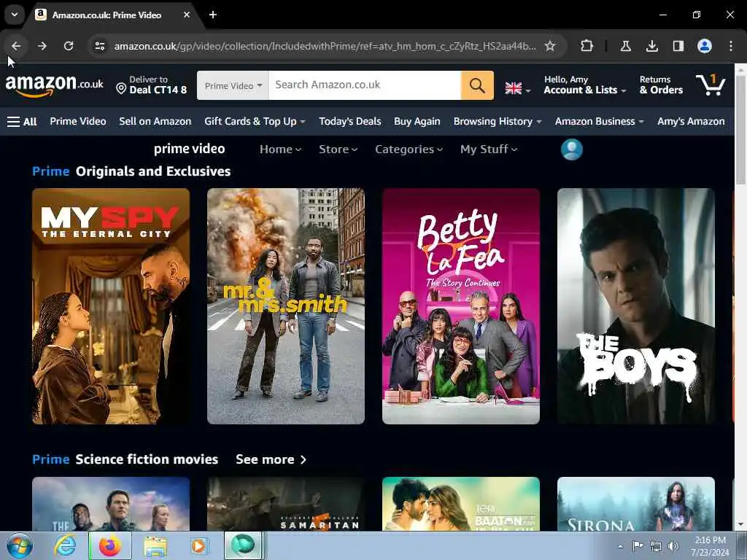The image size is (747, 560).
Task: Open the All hamburger menu
Action: (22, 122)
